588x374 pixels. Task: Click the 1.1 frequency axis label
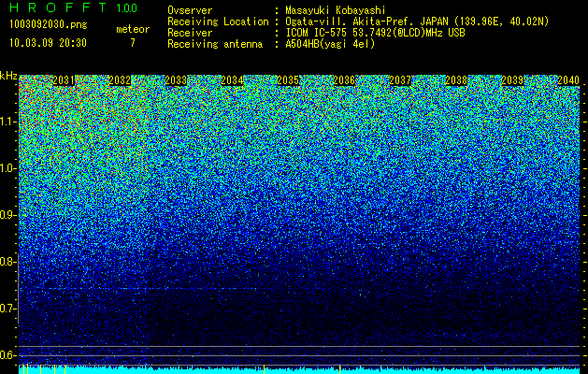click(x=8, y=122)
